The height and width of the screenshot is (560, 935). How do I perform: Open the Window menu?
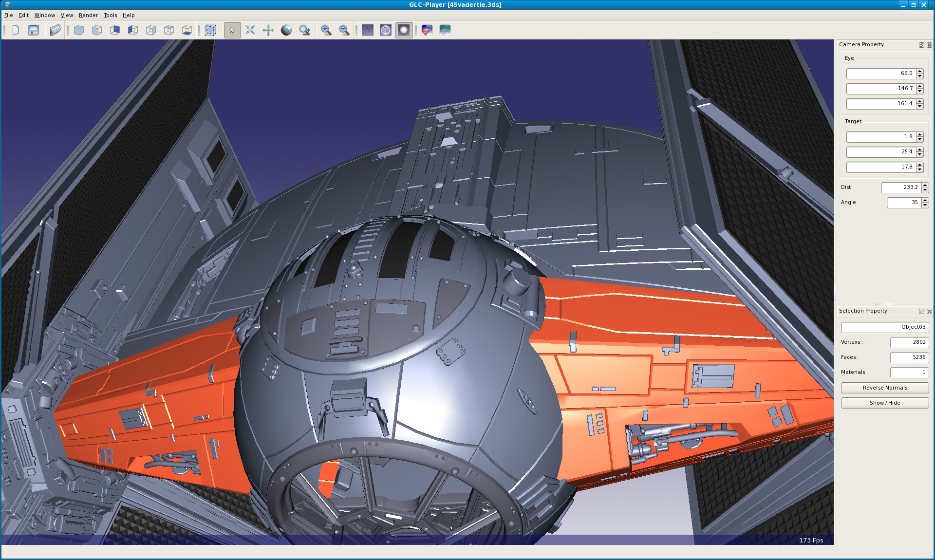click(45, 15)
